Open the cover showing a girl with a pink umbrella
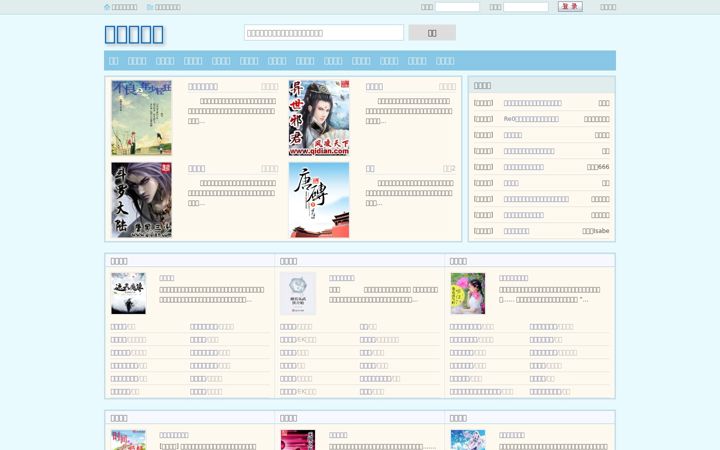Screen dimensions: 720x450 (468, 293)
